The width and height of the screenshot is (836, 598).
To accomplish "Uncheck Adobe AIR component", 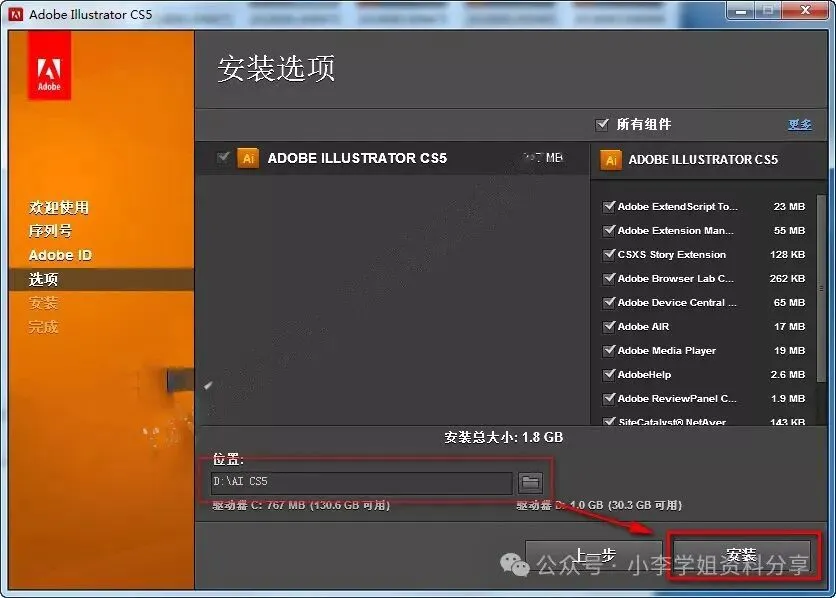I will pyautogui.click(x=608, y=326).
